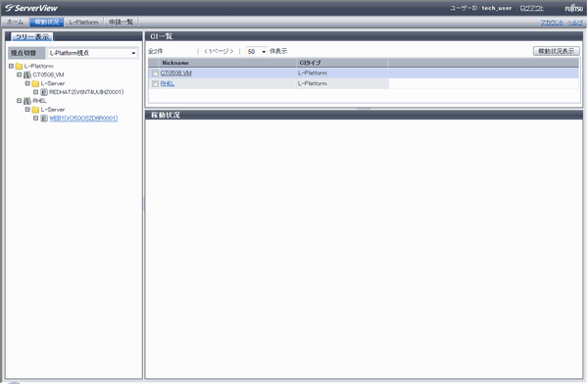Collapse the L-Server node under RHEL
This screenshot has height=384, width=588.
[x=27, y=109]
